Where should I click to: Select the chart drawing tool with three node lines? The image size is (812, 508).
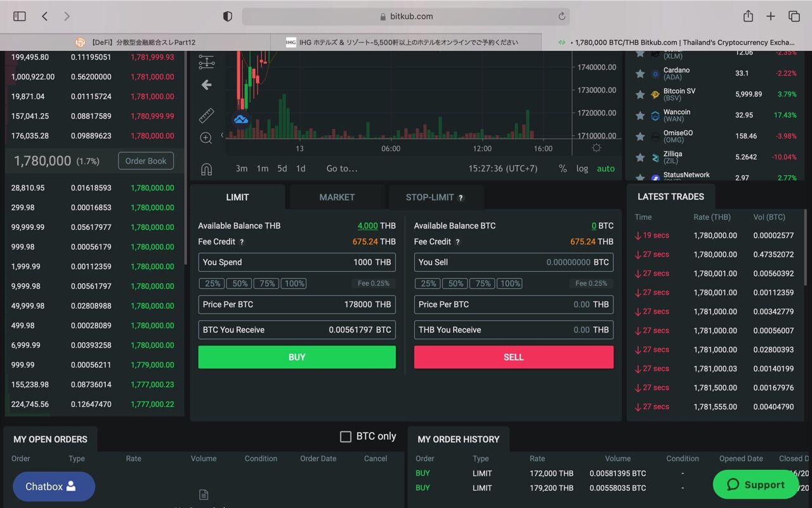(206, 62)
